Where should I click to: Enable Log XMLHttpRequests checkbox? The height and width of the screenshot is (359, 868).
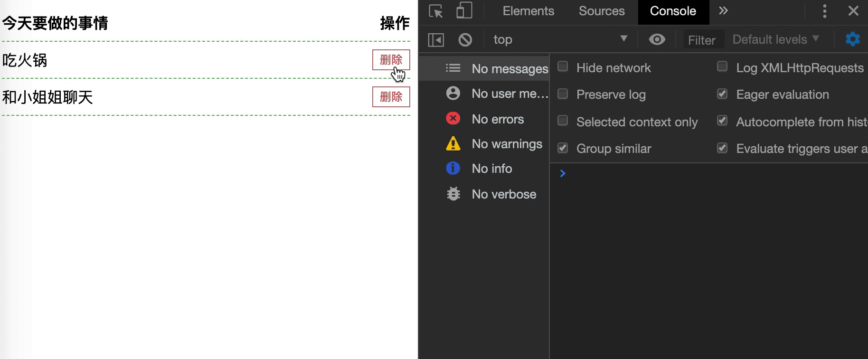pyautogui.click(x=722, y=66)
